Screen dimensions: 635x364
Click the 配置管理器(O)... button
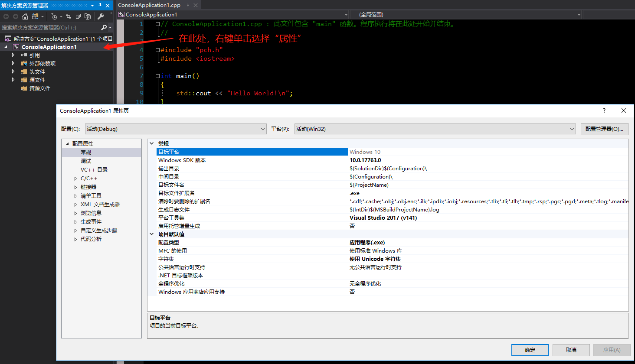coord(604,129)
